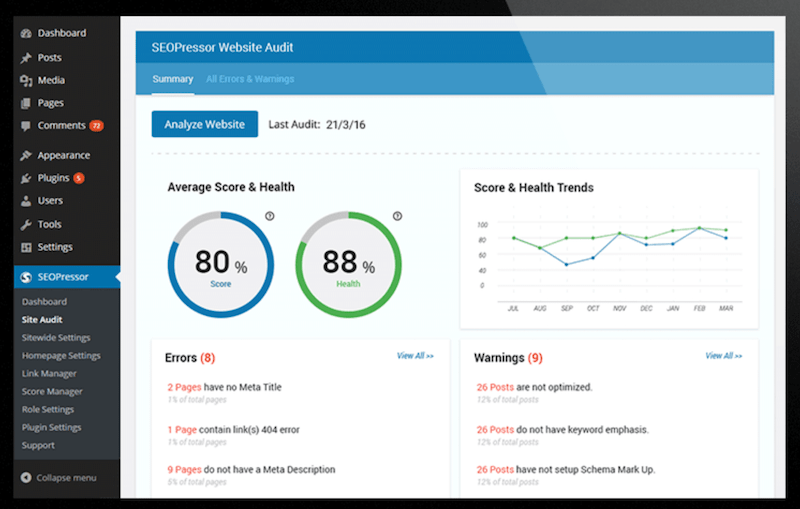
Task: Open Role Settings
Action: pos(48,410)
